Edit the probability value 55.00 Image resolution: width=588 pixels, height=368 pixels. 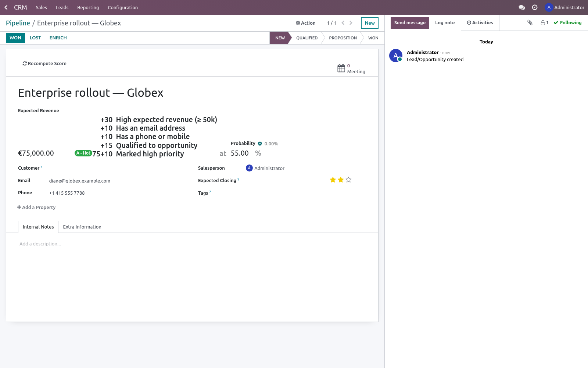pyautogui.click(x=240, y=153)
